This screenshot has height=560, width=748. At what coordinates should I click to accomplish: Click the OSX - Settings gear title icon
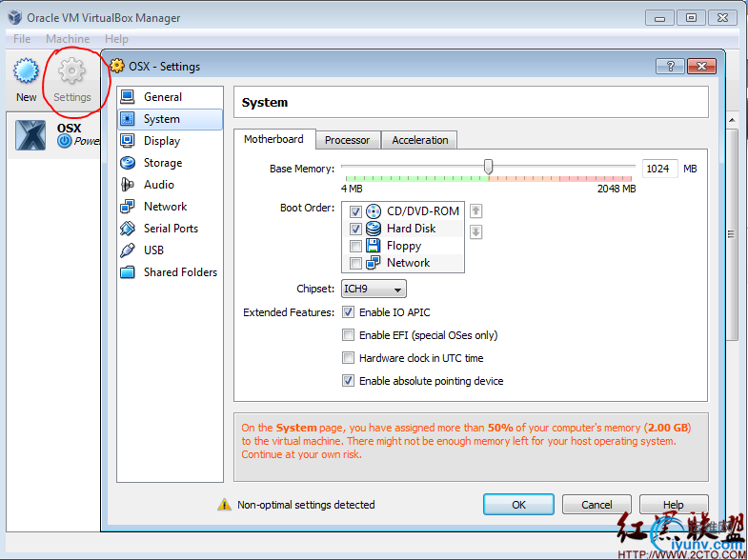pyautogui.click(x=117, y=66)
